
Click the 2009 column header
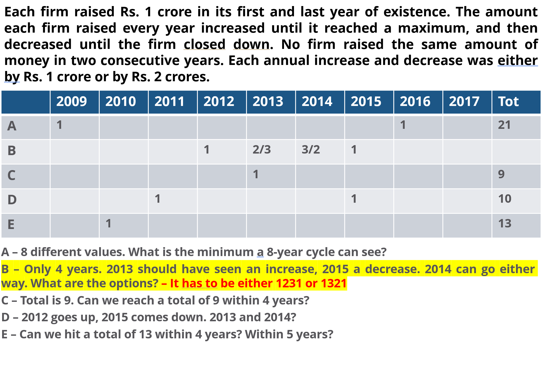[75, 102]
